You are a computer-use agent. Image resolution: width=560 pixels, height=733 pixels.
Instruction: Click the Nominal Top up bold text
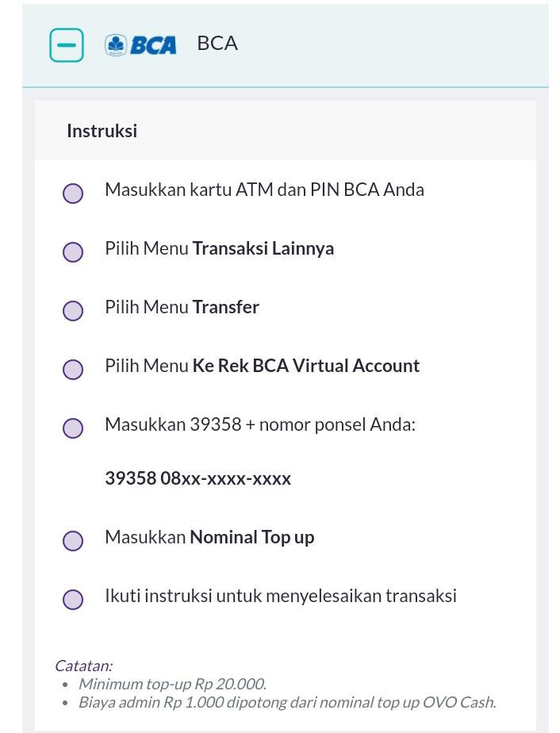coord(252,538)
